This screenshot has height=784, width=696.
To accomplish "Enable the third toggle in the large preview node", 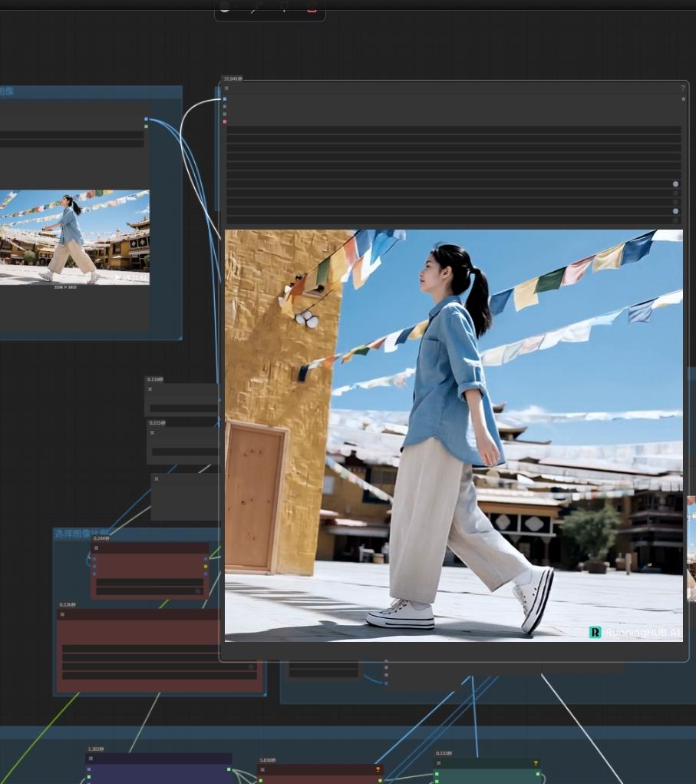I will [675, 202].
